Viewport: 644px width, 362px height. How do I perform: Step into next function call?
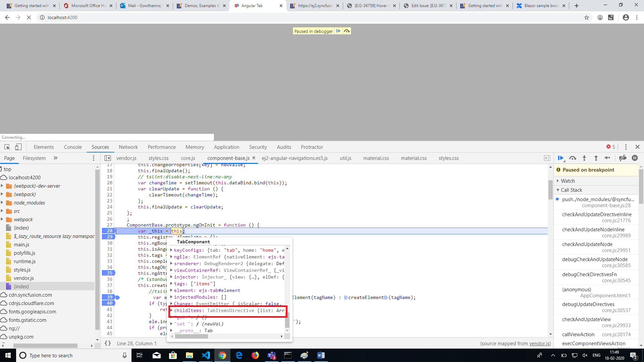pos(585,158)
